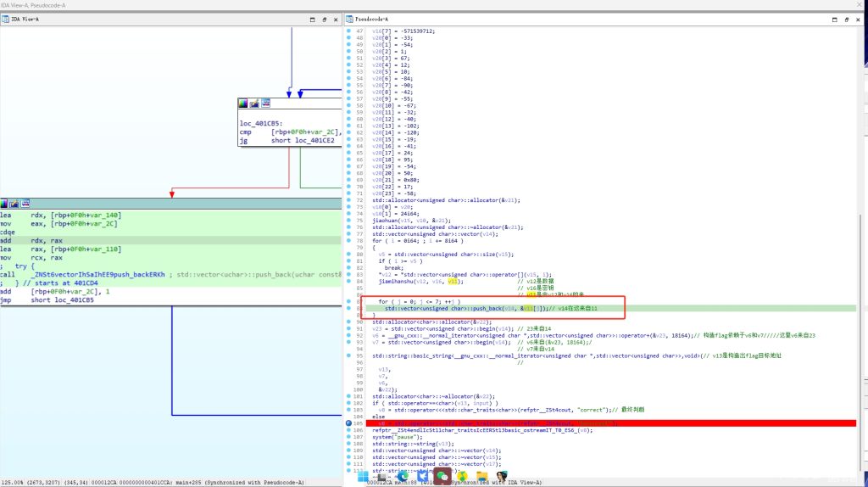Click the system("pause") line

tap(397, 437)
